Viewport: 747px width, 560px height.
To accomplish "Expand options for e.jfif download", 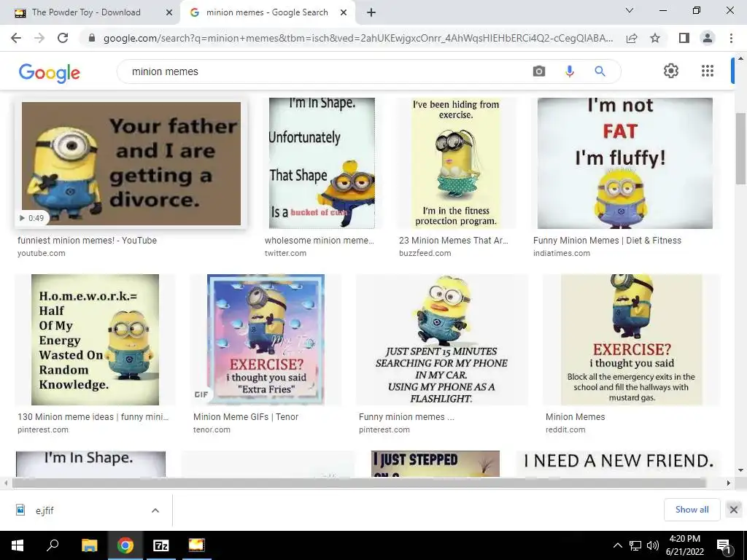I will (x=155, y=510).
